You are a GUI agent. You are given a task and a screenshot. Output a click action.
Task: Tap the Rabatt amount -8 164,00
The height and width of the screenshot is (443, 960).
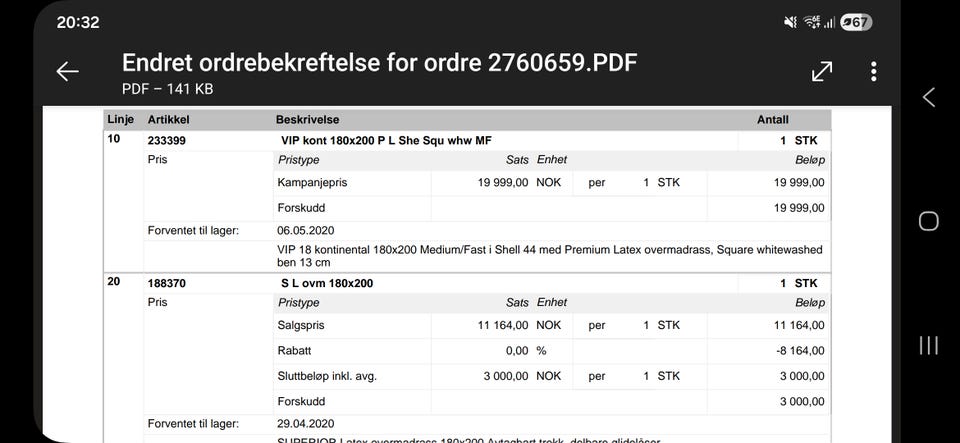[800, 351]
